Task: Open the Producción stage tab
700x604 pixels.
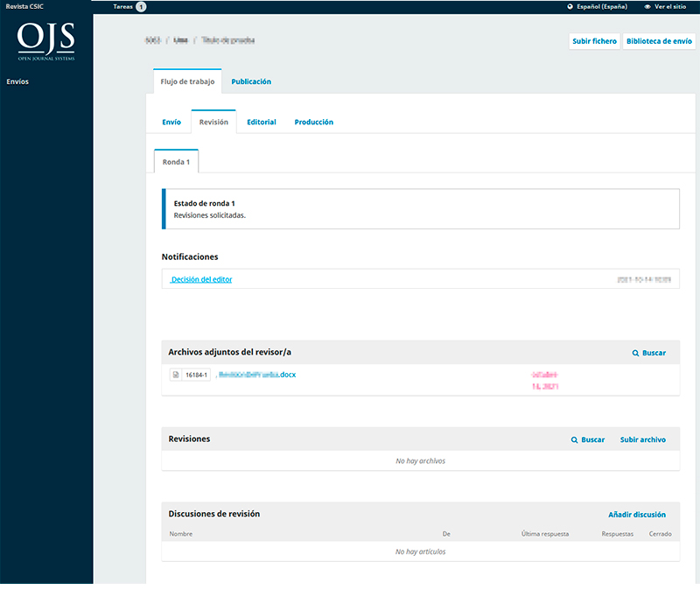Action: (313, 122)
